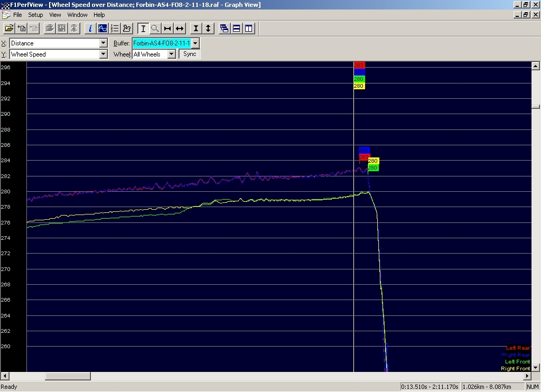Click the vertical scrollbar thumb
Viewport: 541px width, 392px height.
[536, 107]
